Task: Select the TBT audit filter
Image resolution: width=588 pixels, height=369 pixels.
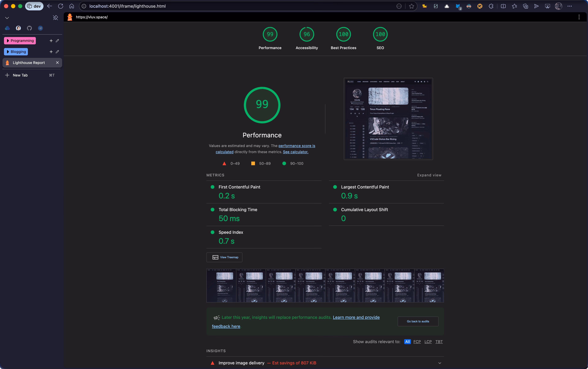Action: (439, 342)
